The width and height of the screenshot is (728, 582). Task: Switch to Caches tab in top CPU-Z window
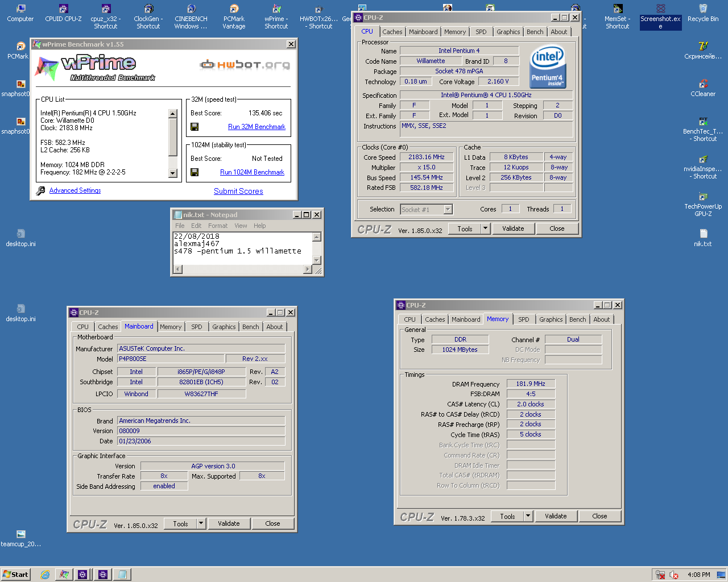pos(392,32)
